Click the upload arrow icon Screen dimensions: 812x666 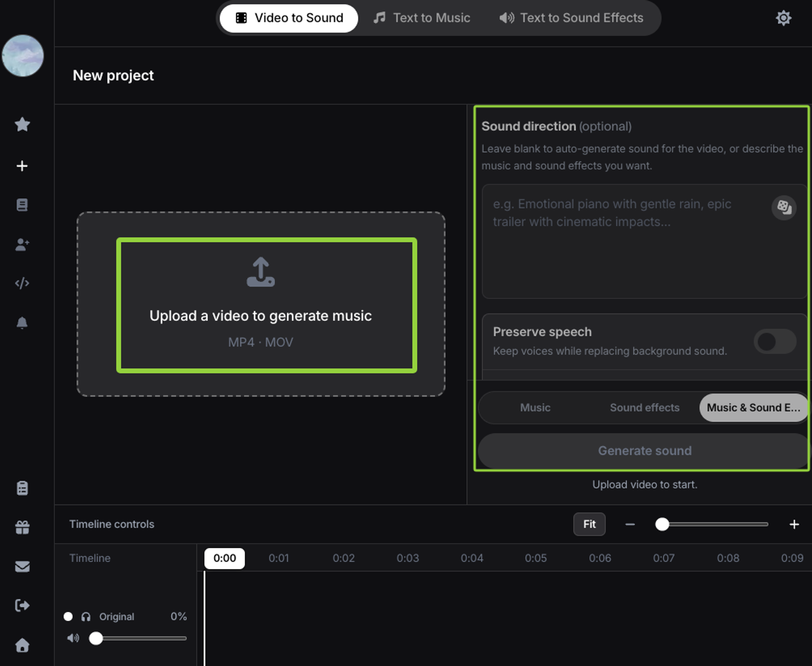point(261,272)
